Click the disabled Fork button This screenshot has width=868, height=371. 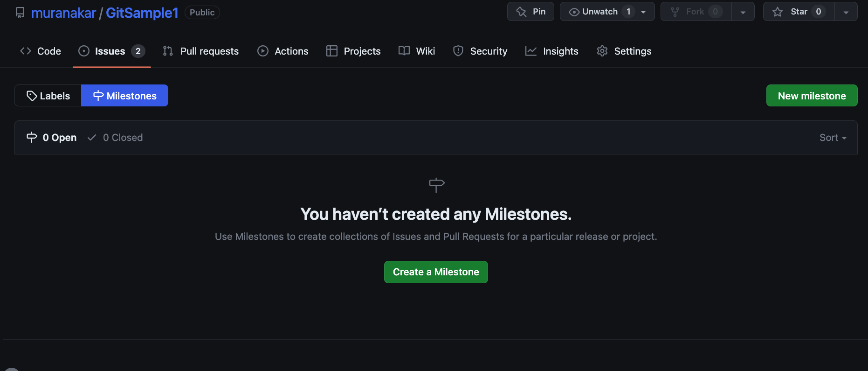coord(696,12)
